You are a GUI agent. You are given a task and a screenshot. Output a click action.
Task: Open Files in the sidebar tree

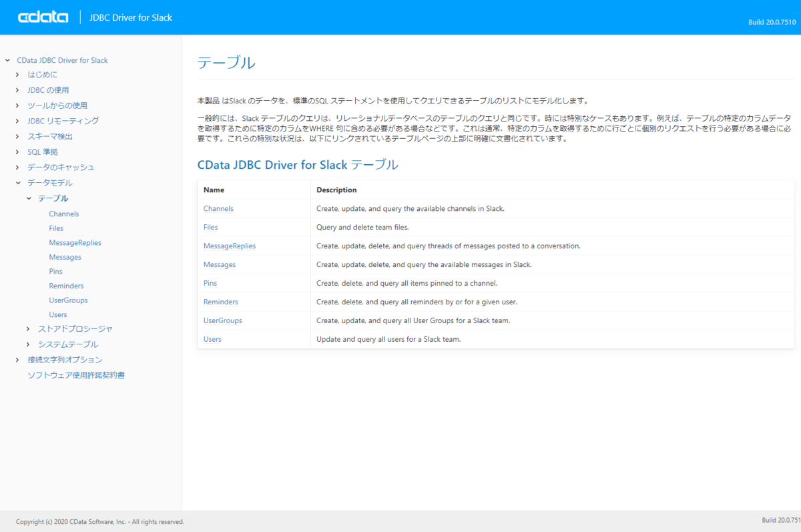(56, 228)
